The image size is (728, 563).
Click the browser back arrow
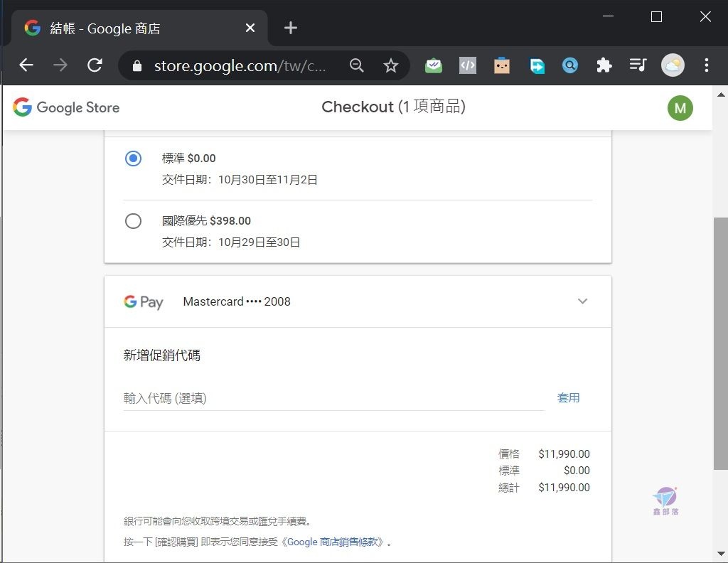click(x=26, y=65)
